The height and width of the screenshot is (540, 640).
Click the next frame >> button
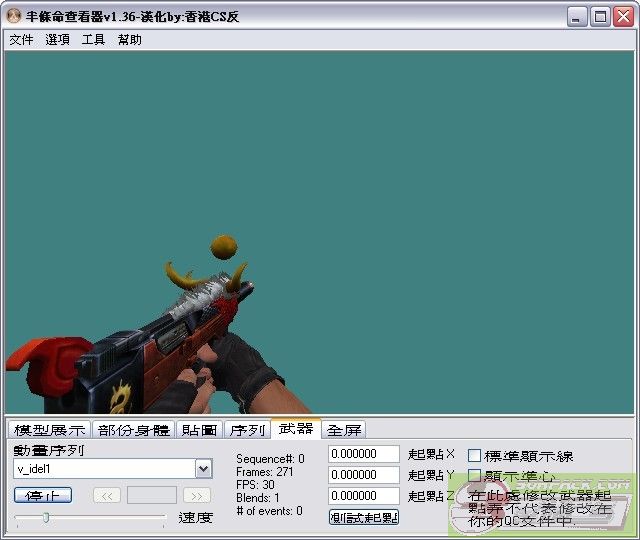tap(197, 495)
